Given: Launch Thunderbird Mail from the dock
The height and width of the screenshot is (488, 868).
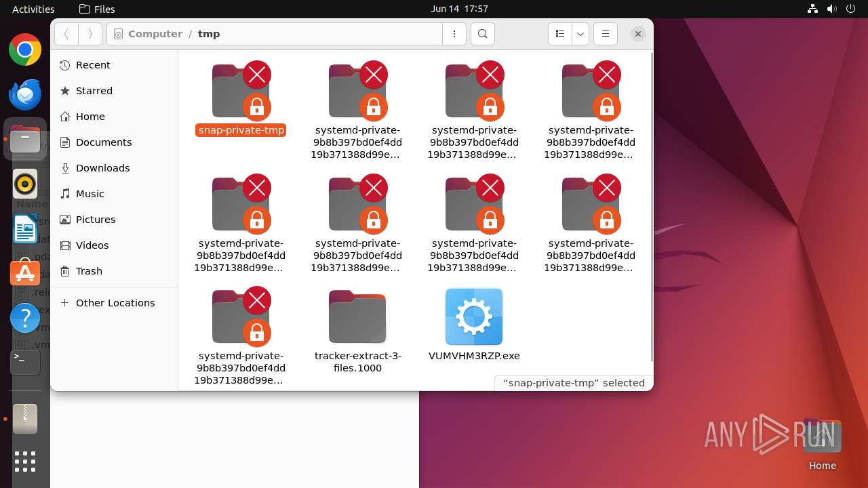Looking at the screenshot, I should 25,94.
